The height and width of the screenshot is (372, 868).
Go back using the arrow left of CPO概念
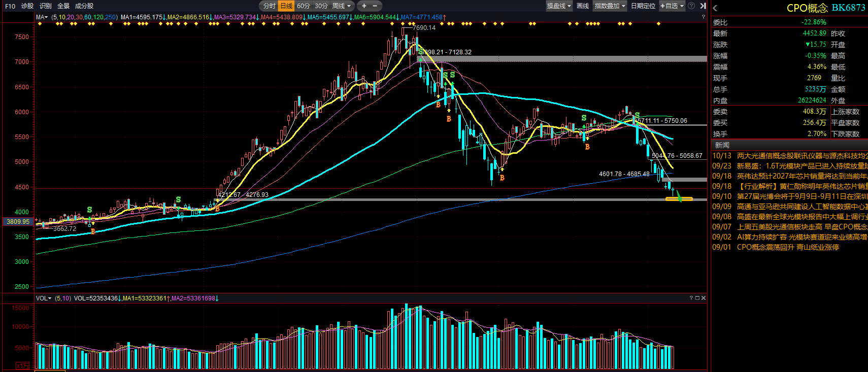coord(715,8)
